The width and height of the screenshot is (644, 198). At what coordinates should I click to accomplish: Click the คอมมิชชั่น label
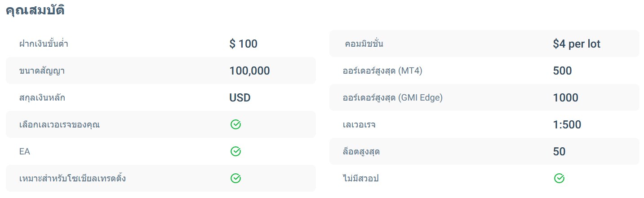(x=364, y=44)
